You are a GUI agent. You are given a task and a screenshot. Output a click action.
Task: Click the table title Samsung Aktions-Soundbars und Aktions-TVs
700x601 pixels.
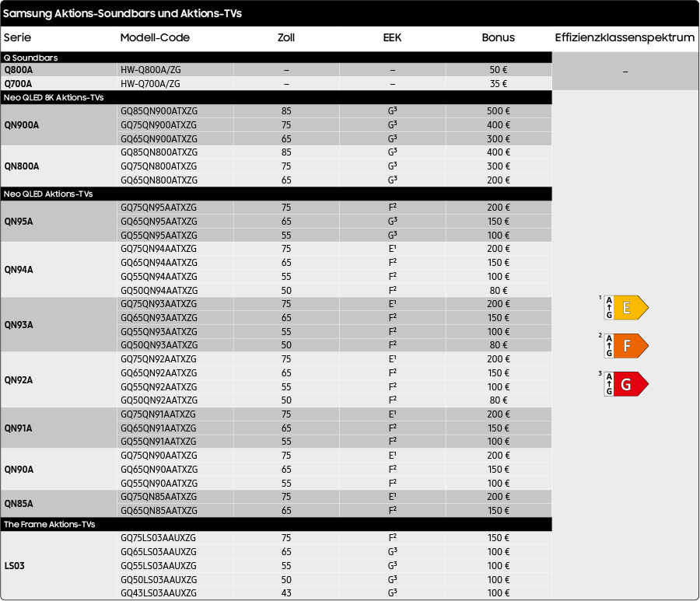pyautogui.click(x=122, y=13)
